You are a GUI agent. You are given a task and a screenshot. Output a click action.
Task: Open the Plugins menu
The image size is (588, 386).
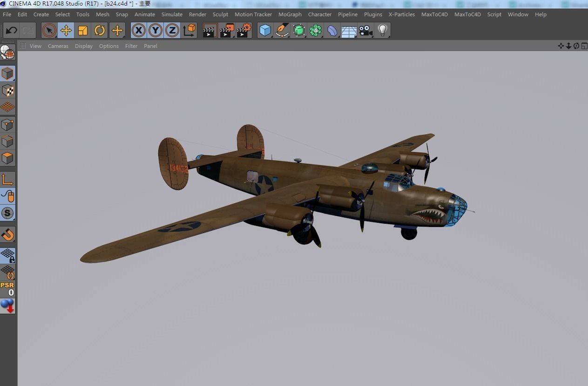[373, 14]
